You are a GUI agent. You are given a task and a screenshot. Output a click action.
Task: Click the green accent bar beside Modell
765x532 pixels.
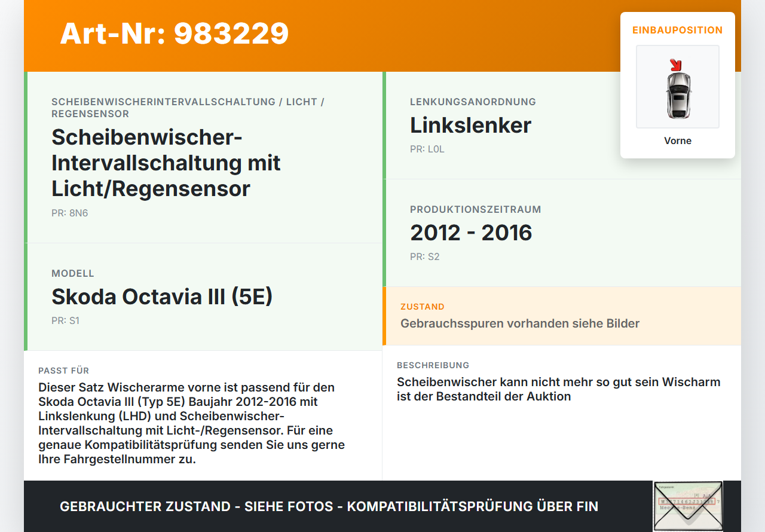[25, 296]
